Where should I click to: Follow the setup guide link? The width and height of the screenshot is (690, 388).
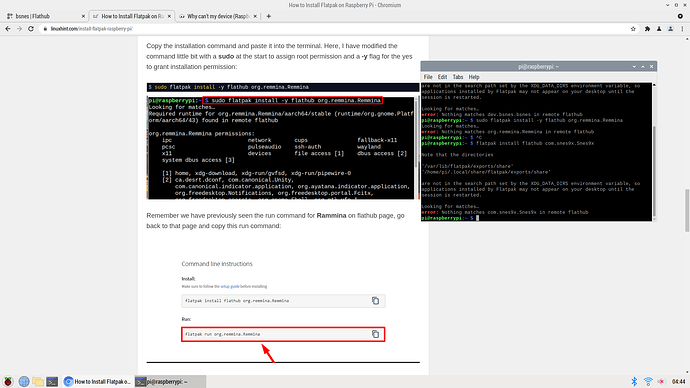tap(230, 286)
